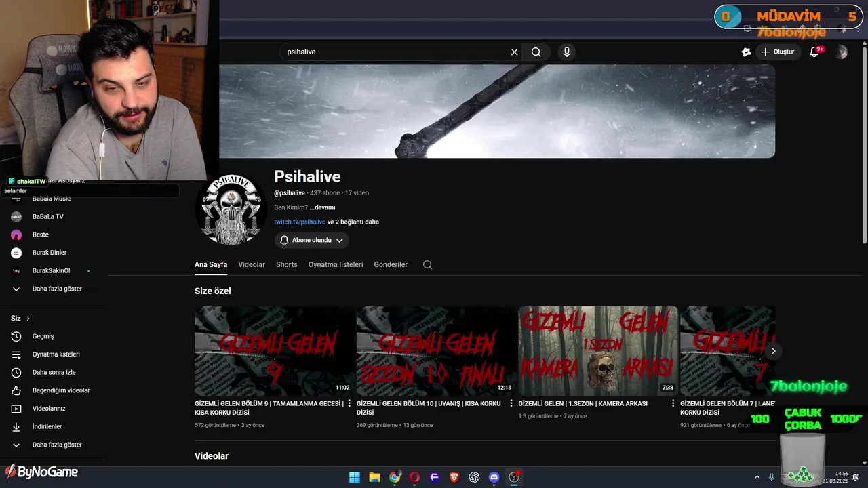Open the Bölüm 10 Uyanış video title
868x488 pixels.
click(429, 407)
